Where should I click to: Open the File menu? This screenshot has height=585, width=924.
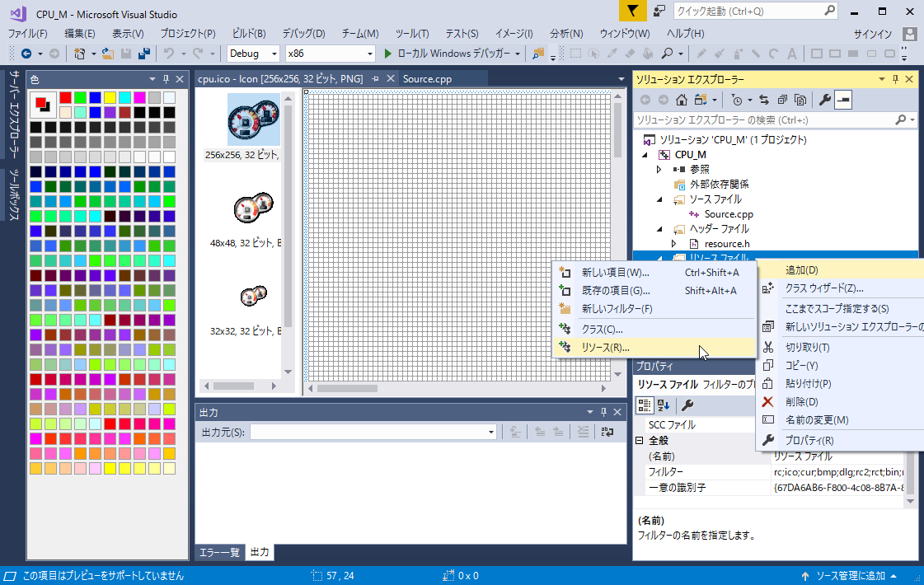click(x=28, y=34)
